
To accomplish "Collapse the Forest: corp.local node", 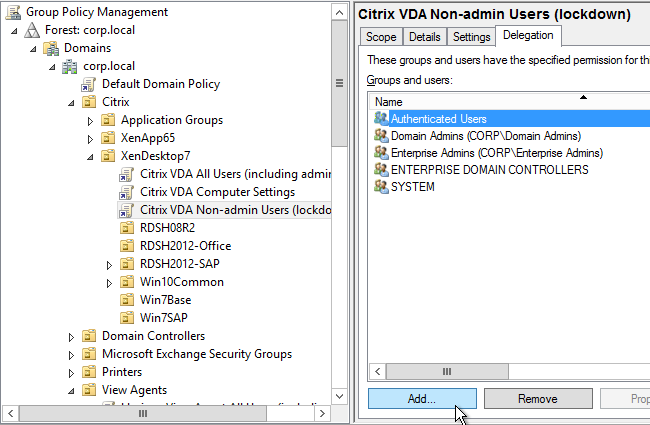I will [15, 31].
